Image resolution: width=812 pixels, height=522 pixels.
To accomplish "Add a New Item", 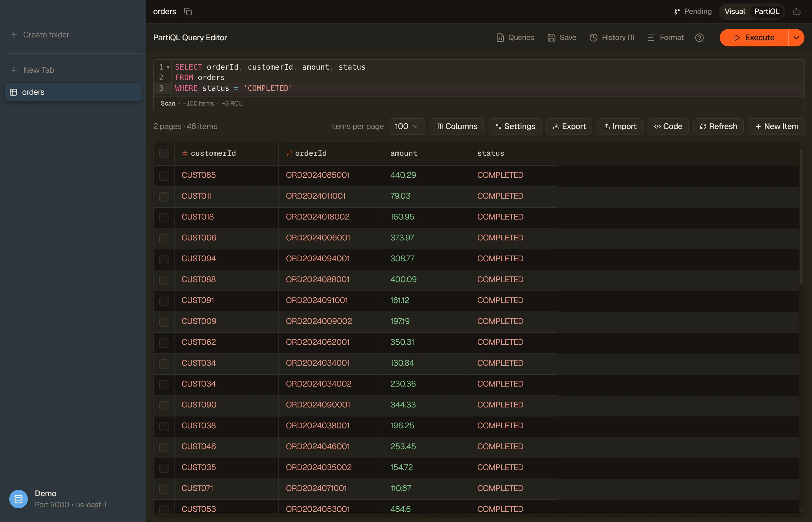I will point(776,126).
